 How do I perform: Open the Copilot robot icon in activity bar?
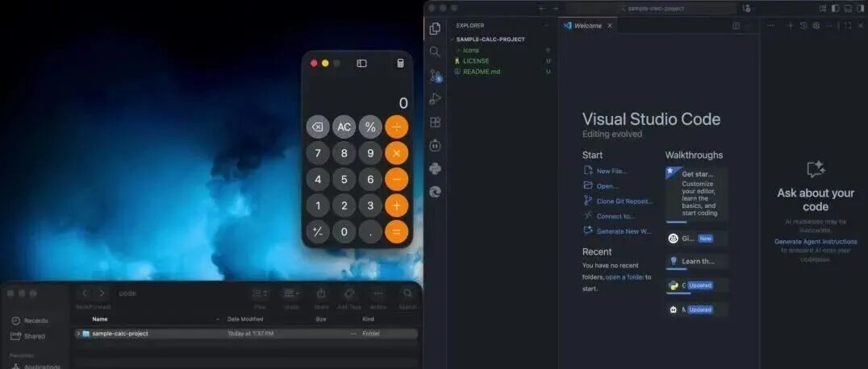435,146
